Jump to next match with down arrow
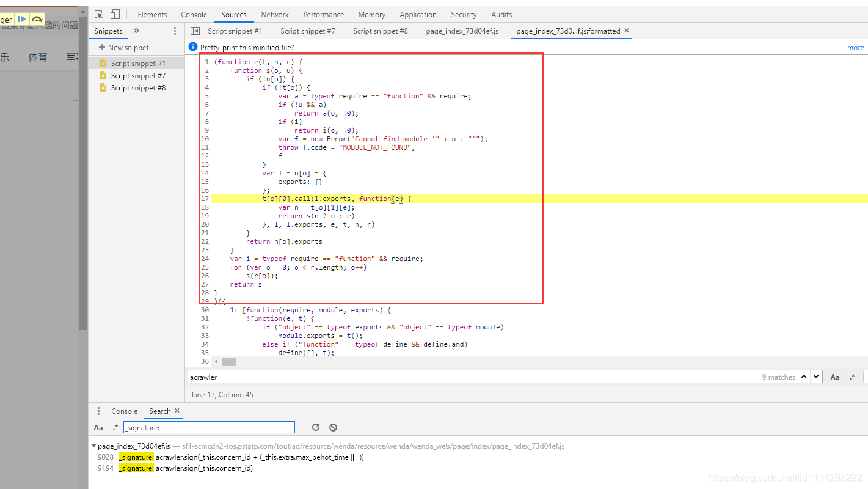Viewport: 868px width, 489px height. [x=817, y=377]
